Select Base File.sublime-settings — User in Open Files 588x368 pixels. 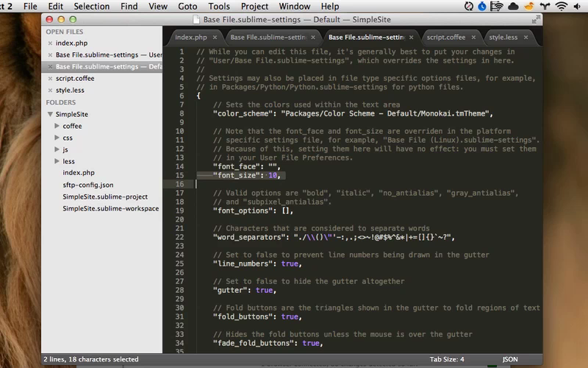[x=109, y=54]
